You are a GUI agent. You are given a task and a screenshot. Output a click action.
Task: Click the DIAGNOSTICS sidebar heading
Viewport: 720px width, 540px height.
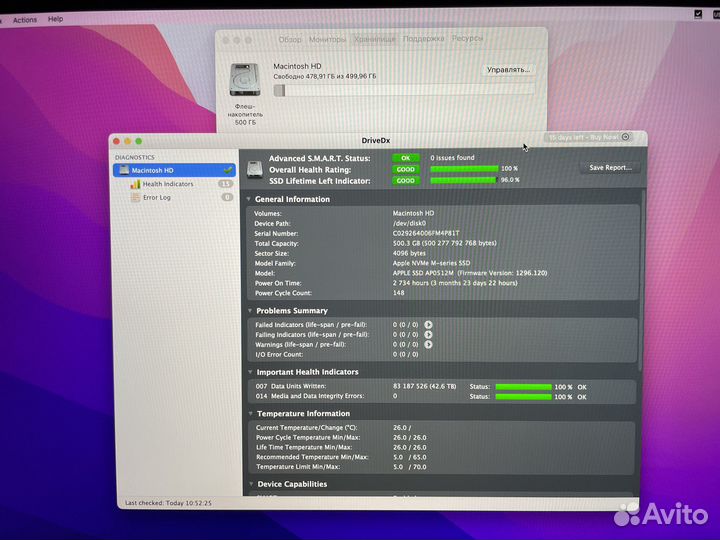pyautogui.click(x=135, y=158)
